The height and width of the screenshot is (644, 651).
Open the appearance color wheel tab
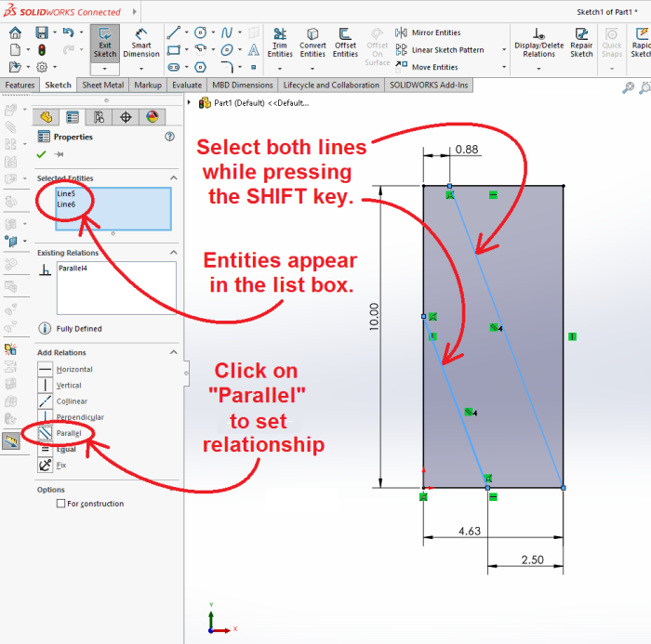coord(152,117)
